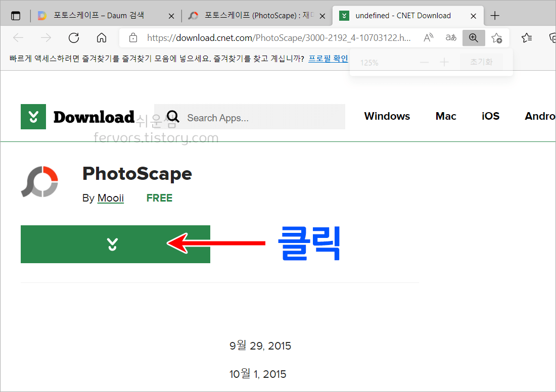Click the date 10월 1, 2015
This screenshot has width=556, height=392.
pyautogui.click(x=258, y=374)
